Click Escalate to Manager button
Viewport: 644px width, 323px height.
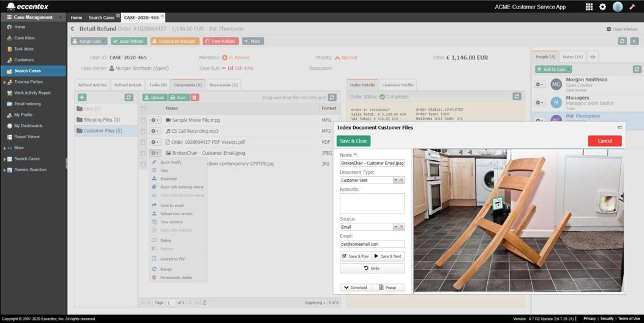pos(175,41)
